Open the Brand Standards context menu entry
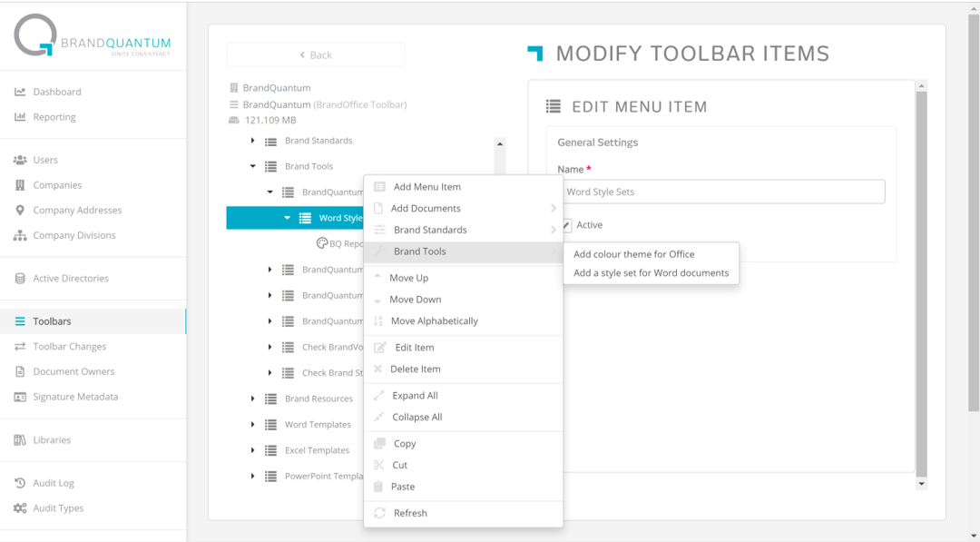980x542 pixels. click(x=463, y=230)
